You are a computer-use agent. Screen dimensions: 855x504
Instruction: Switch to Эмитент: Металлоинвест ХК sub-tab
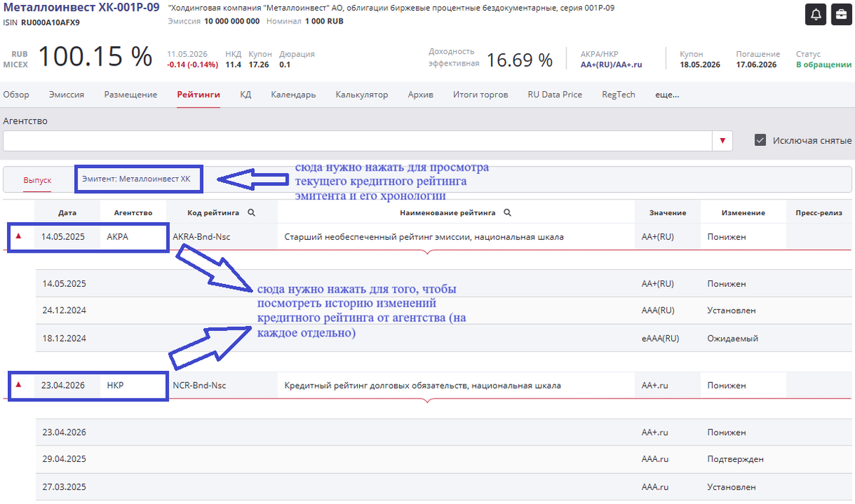coord(136,179)
